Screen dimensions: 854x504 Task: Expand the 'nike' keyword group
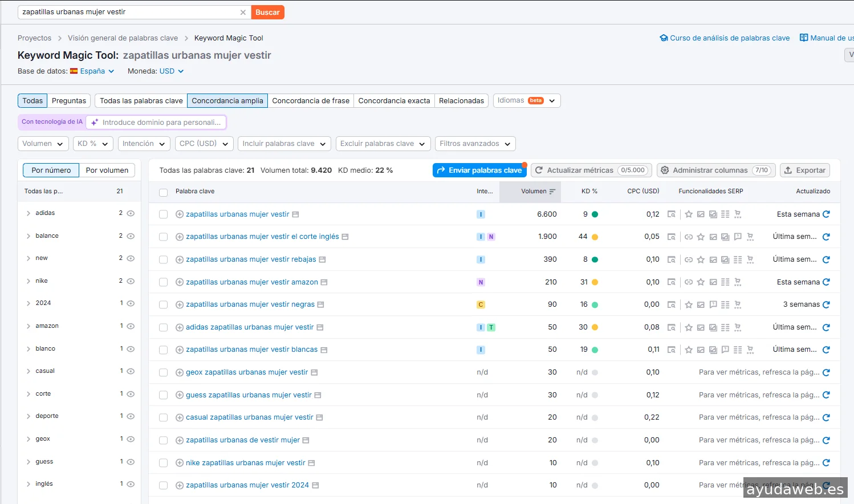pyautogui.click(x=29, y=281)
